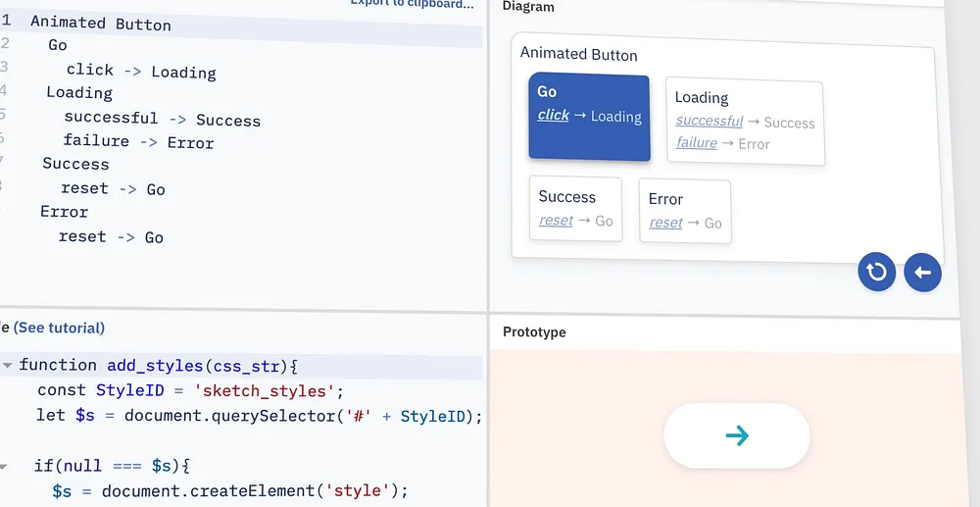Viewport: 980px width, 507px height.
Task: Collapse the add_styles function fold arrow
Action: (x=8, y=366)
